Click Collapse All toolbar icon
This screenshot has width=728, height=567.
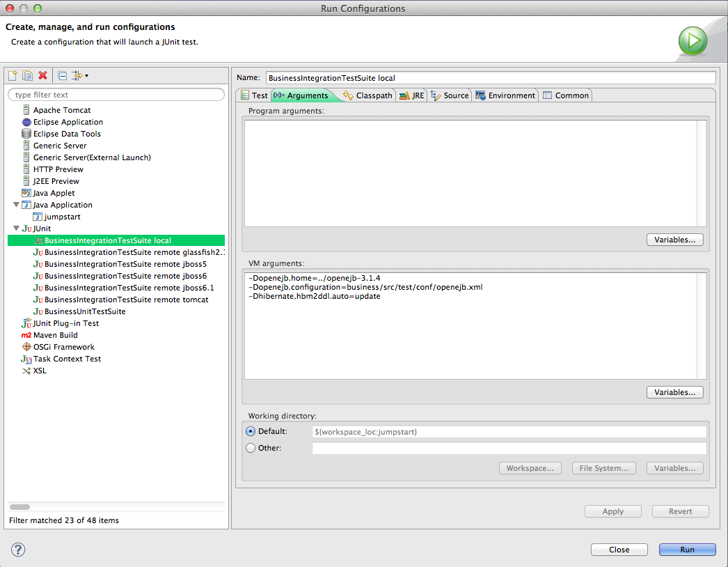[x=63, y=76]
